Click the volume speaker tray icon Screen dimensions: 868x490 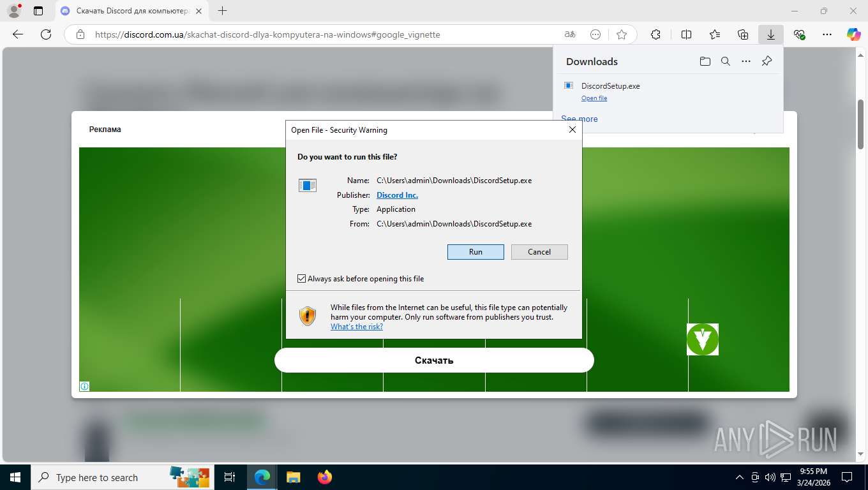pyautogui.click(x=770, y=477)
